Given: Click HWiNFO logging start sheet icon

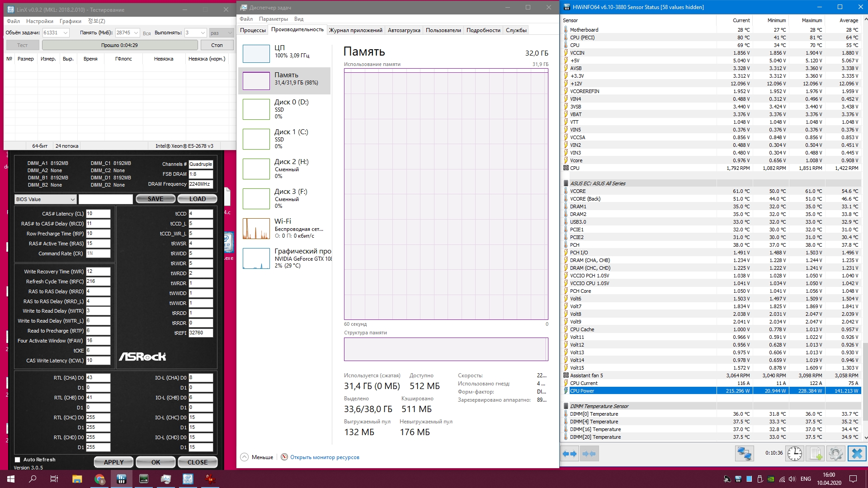Looking at the screenshot, I should [815, 454].
